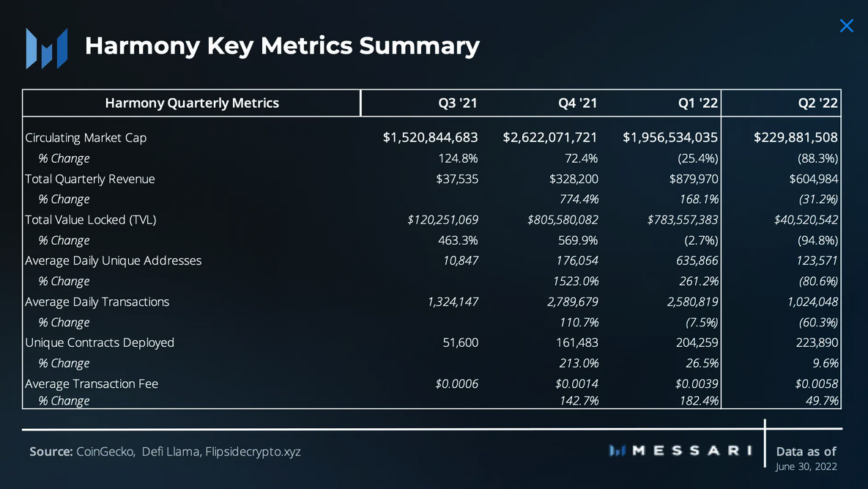Click the 161,483 contracts value
The height and width of the screenshot is (489, 868).
click(577, 343)
